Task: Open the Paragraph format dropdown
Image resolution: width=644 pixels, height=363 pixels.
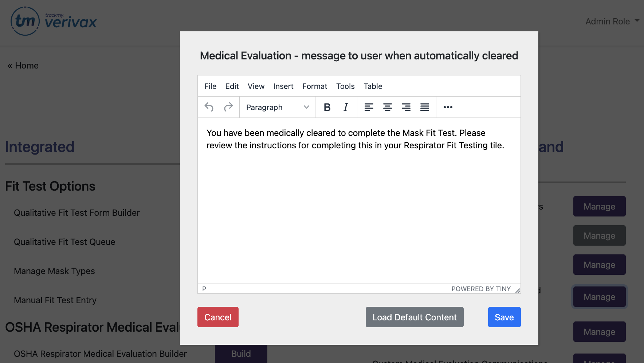Action: tap(277, 107)
